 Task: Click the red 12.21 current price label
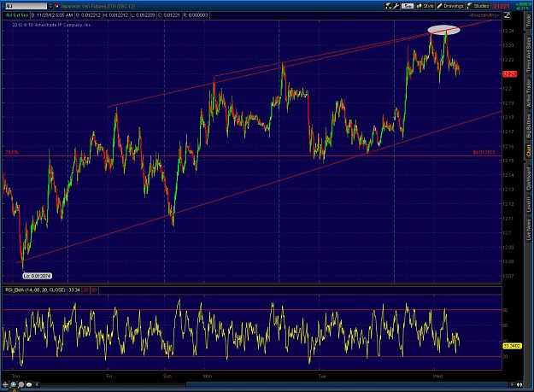pos(509,73)
